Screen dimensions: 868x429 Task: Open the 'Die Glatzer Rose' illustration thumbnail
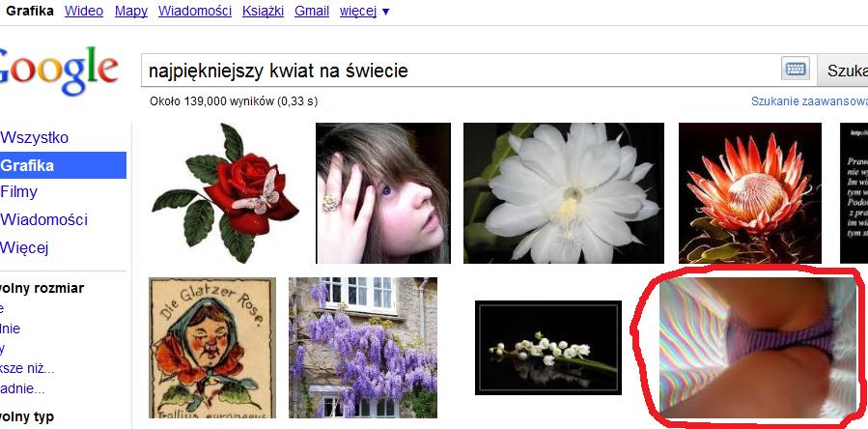coord(212,348)
